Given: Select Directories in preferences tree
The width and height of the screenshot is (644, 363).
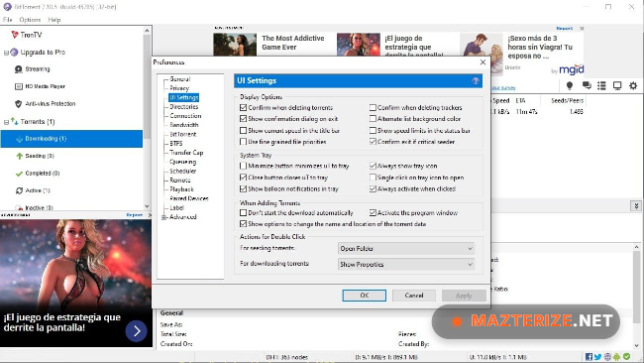Looking at the screenshot, I should 184,107.
